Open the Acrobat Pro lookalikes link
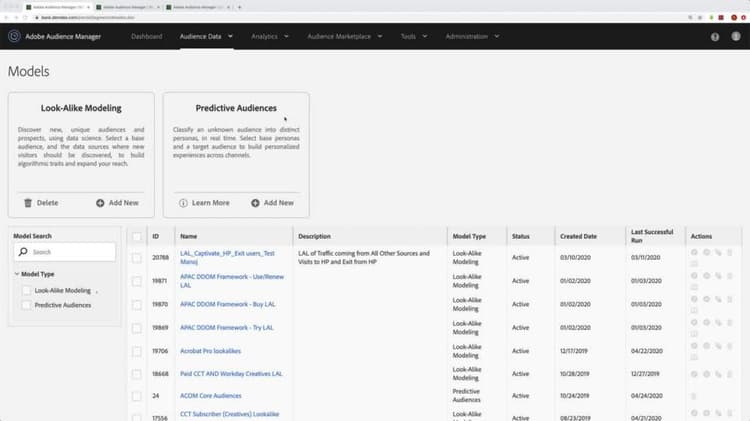This screenshot has width=750, height=421. [210, 351]
